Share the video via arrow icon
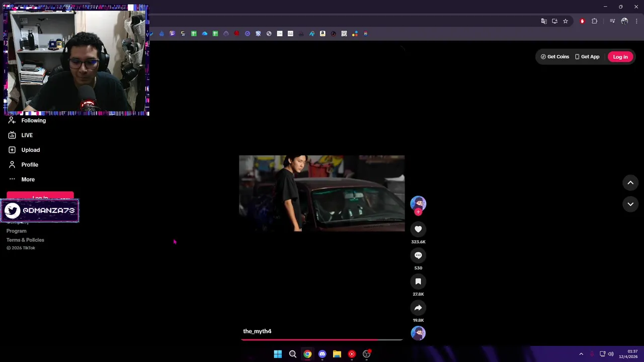644x362 pixels. (418, 308)
